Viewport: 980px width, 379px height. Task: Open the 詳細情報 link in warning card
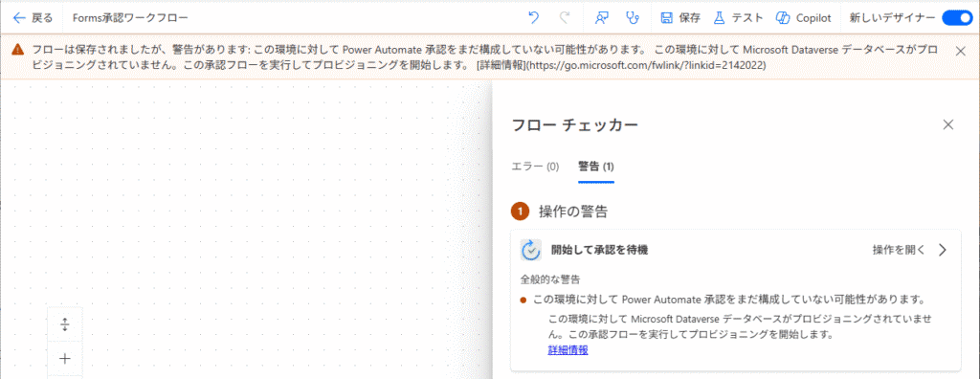point(568,350)
